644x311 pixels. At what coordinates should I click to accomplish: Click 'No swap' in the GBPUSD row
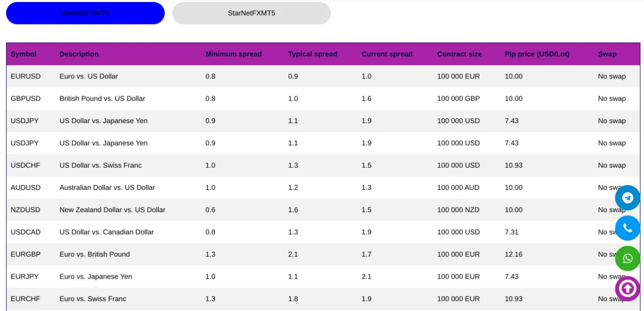(612, 98)
